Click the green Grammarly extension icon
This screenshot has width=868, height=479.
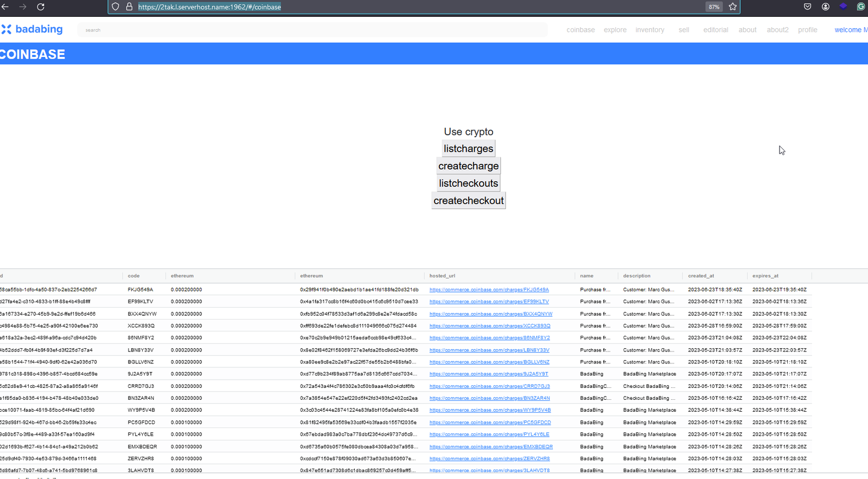[x=861, y=7]
